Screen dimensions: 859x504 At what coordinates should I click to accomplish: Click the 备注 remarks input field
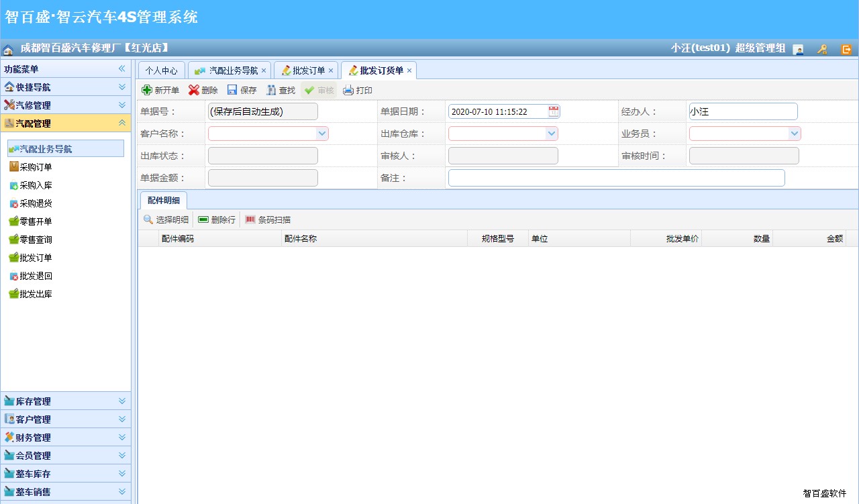tap(616, 178)
